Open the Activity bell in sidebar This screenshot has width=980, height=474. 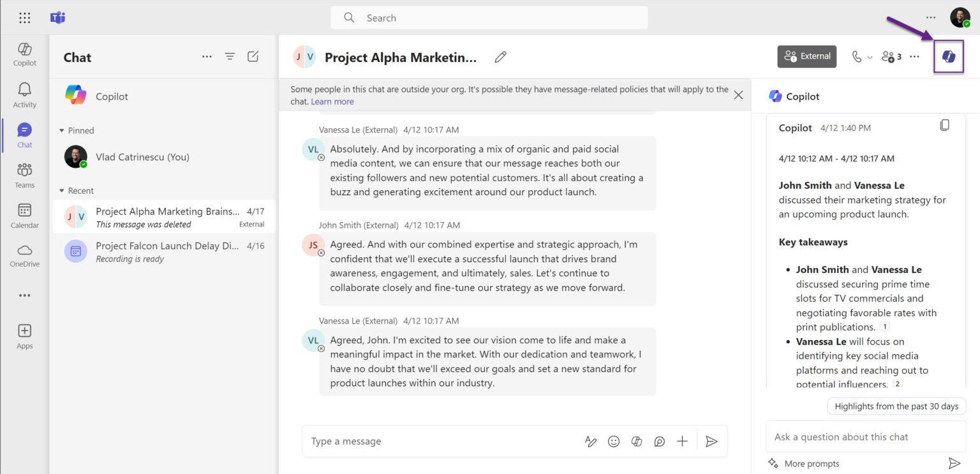(24, 94)
